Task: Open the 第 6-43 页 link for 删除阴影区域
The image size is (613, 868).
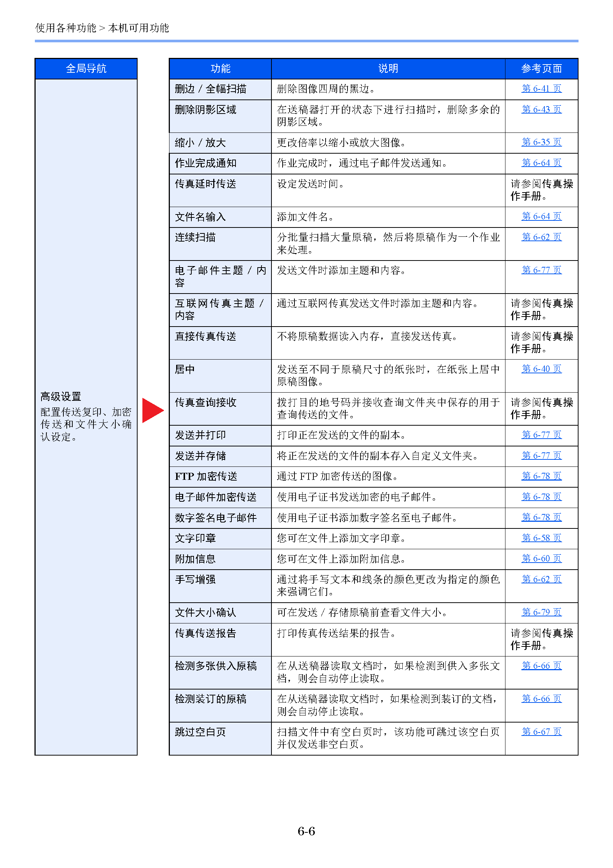Action: [x=541, y=109]
